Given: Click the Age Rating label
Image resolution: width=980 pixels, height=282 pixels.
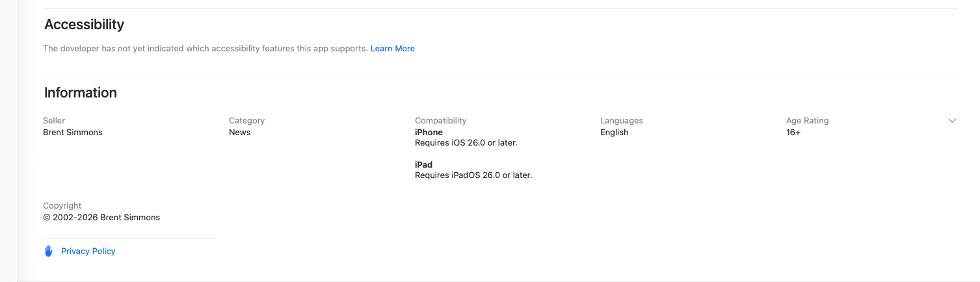Looking at the screenshot, I should click(807, 121).
